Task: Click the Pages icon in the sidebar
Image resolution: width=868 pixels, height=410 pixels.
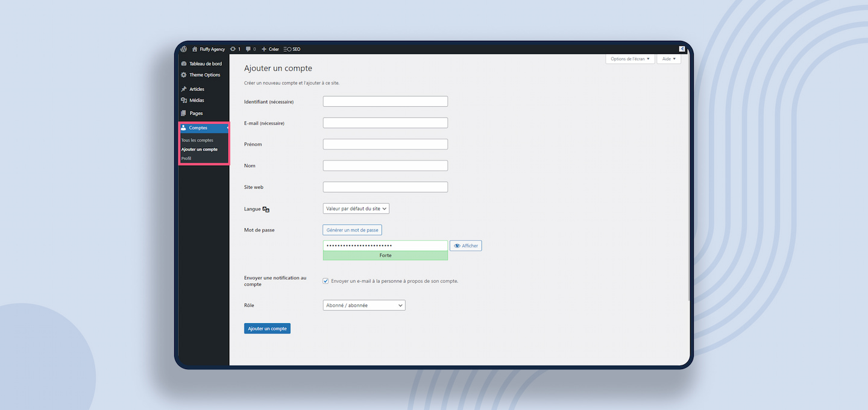Action: pos(184,113)
